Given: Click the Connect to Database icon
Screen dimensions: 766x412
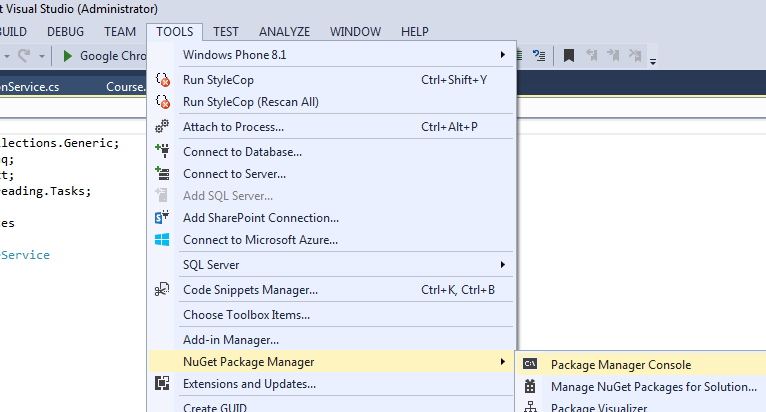Looking at the screenshot, I should pos(163,152).
